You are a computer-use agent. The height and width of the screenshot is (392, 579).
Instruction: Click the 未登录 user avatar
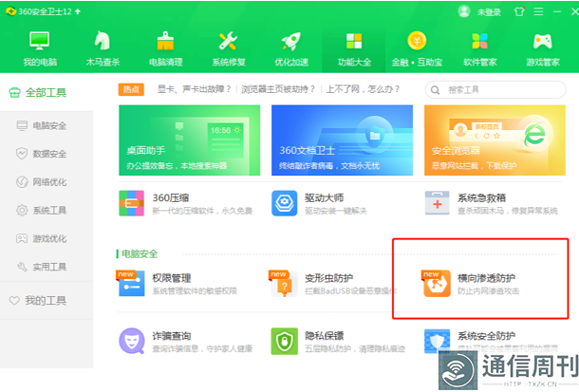pyautogui.click(x=464, y=11)
